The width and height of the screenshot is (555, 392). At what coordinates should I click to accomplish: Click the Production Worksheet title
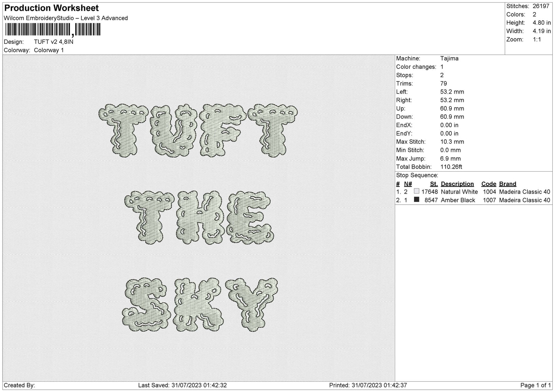pyautogui.click(x=51, y=8)
